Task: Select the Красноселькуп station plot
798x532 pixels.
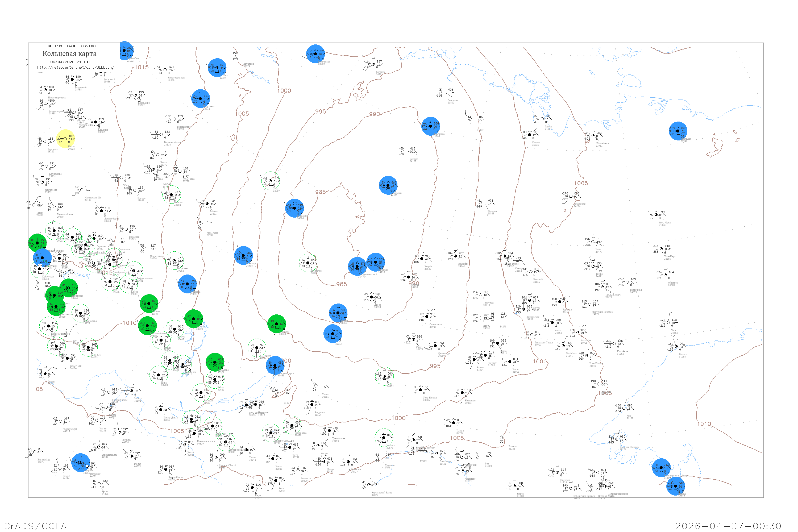Action: pos(165,70)
